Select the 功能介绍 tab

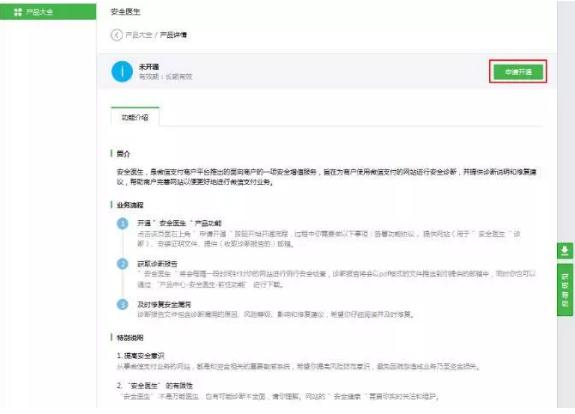point(135,117)
